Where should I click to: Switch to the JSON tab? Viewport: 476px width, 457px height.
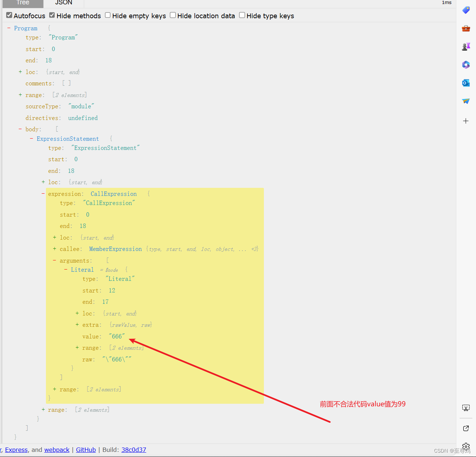(64, 3)
